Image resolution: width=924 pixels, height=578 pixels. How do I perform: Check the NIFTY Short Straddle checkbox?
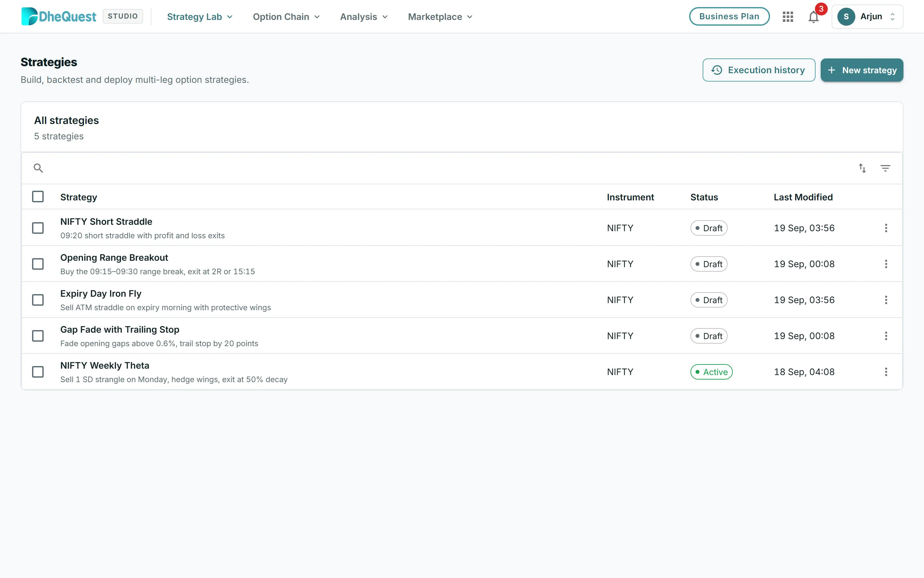pyautogui.click(x=38, y=228)
